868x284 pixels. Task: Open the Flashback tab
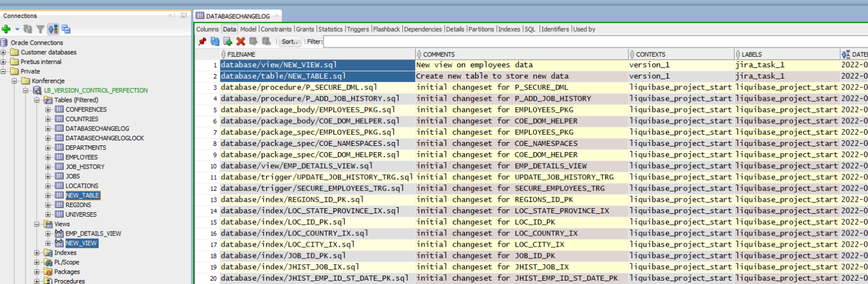tap(387, 29)
